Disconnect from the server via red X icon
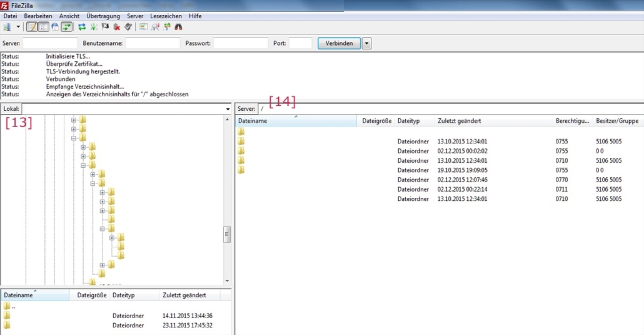Image resolution: width=644 pixels, height=335 pixels. (x=117, y=27)
